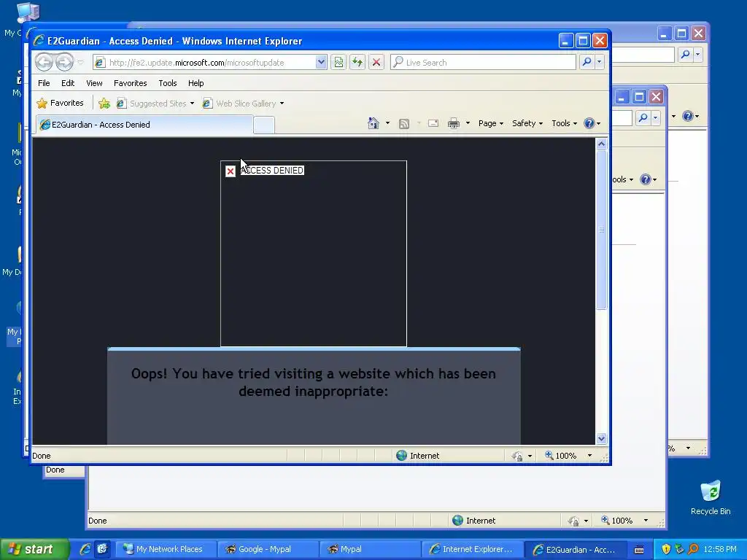Open the Help menu
The image size is (747, 560).
click(196, 83)
